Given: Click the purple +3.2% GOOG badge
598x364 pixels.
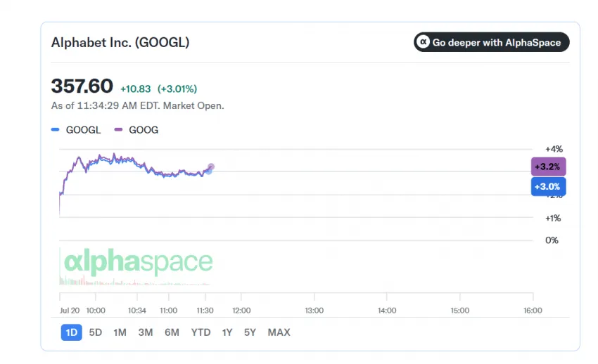Looking at the screenshot, I should 549,167.
